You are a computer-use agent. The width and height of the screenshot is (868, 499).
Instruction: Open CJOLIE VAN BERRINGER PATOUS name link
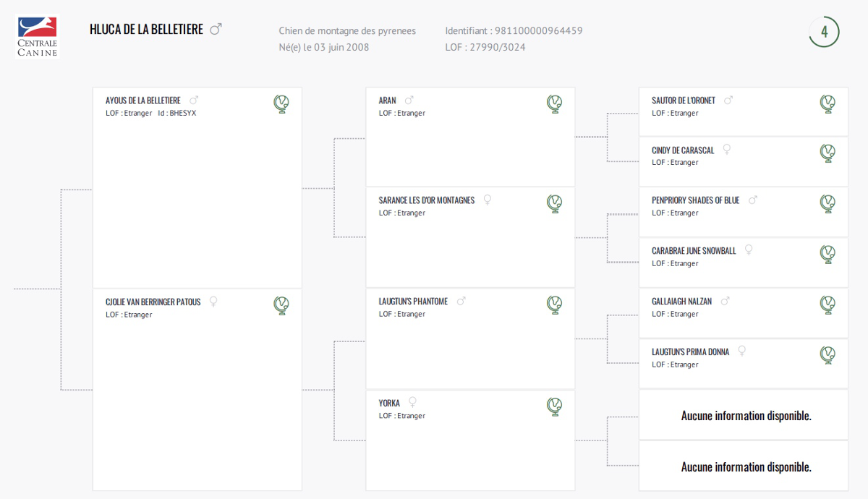153,302
